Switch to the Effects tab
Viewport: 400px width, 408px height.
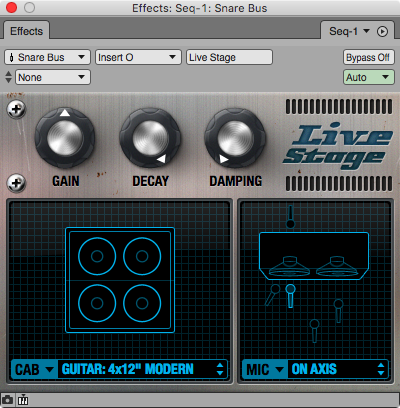pyautogui.click(x=27, y=31)
